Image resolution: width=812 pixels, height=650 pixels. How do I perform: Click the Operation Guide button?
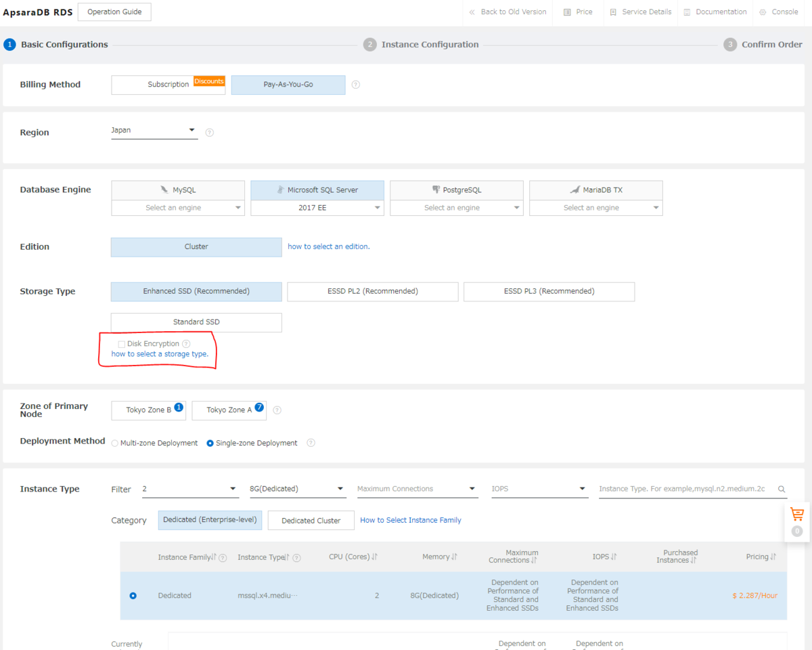click(x=114, y=12)
